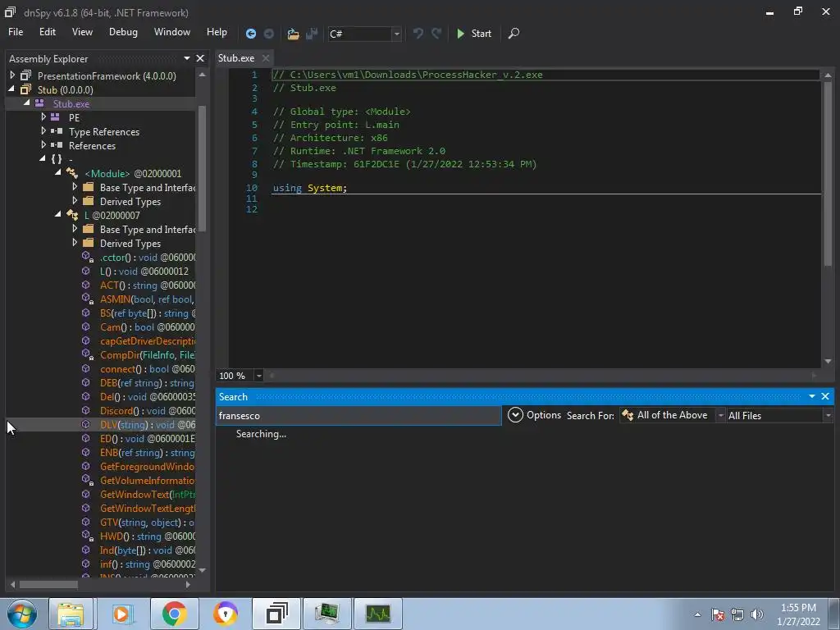Click the magnifier Search icon in toolbar
The image size is (840, 630).
[x=514, y=34]
